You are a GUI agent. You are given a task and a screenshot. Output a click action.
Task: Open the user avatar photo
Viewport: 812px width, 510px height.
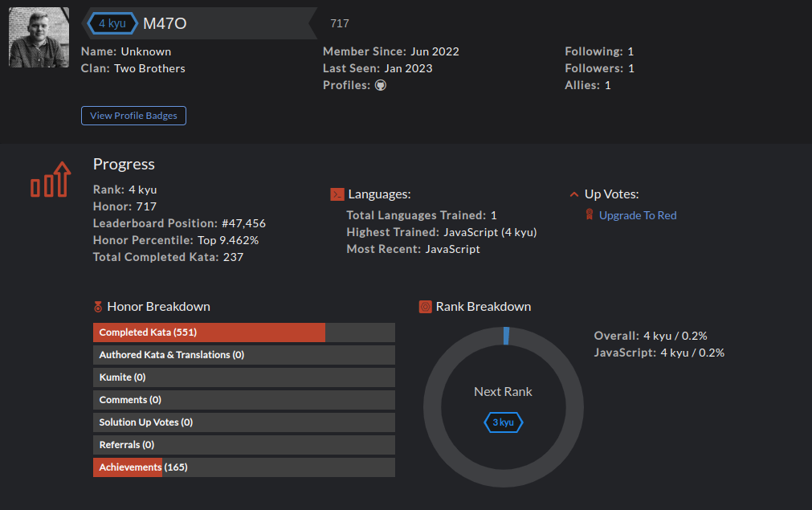point(39,36)
